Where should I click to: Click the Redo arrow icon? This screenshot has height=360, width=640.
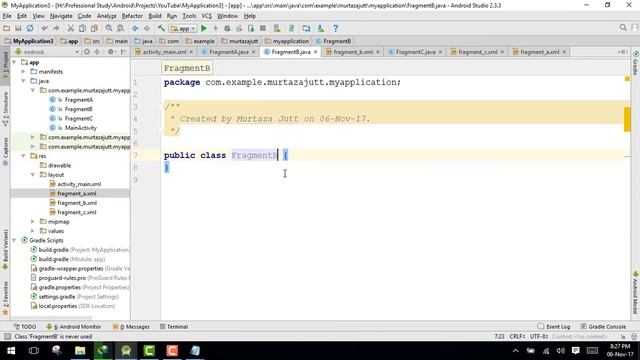click(56, 28)
